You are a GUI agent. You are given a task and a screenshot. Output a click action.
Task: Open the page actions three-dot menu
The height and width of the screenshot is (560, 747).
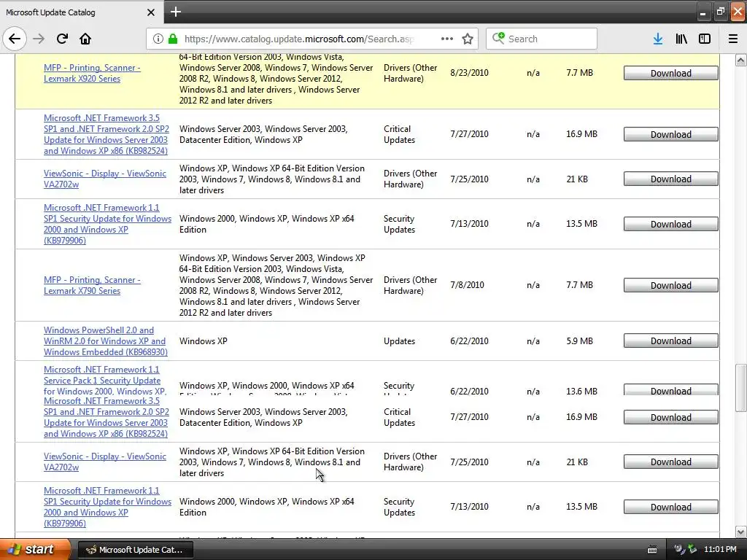(447, 39)
